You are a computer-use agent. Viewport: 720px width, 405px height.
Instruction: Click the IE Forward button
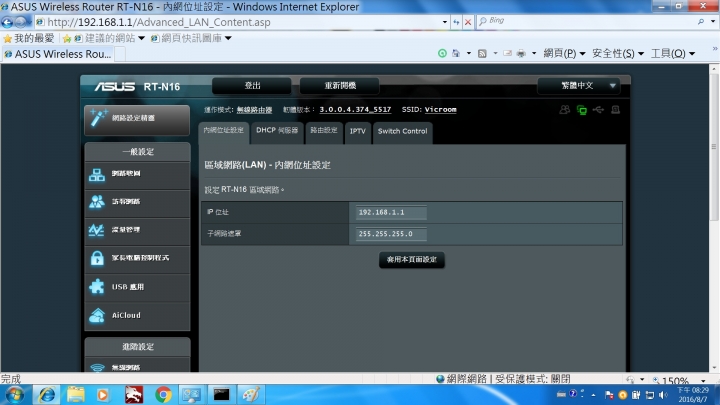[21, 22]
